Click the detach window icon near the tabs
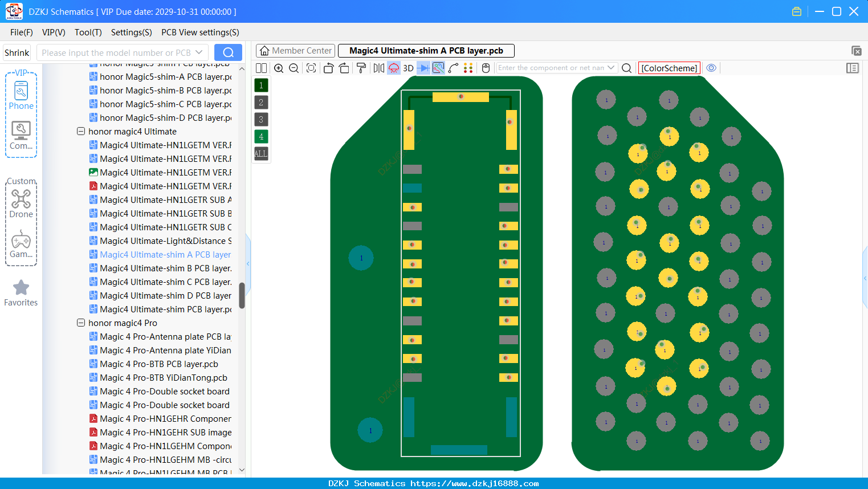This screenshot has height=489, width=868. [x=856, y=51]
